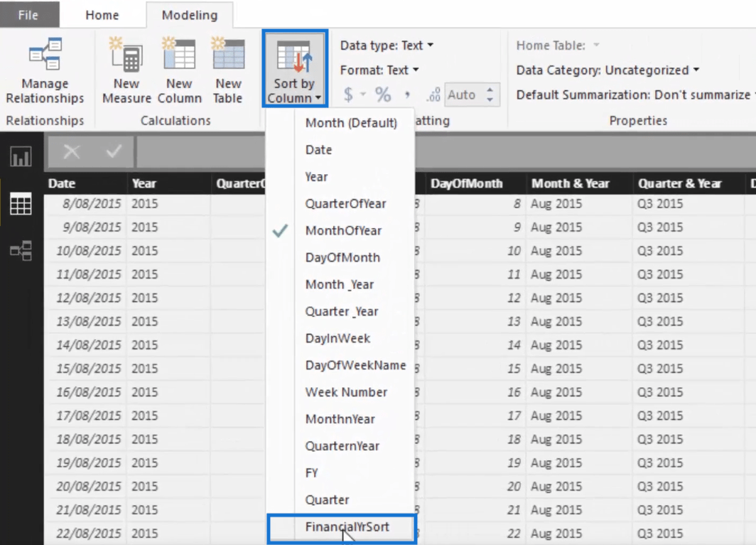Click decimal places icon
Screen dimensions: 756x545
tap(433, 95)
